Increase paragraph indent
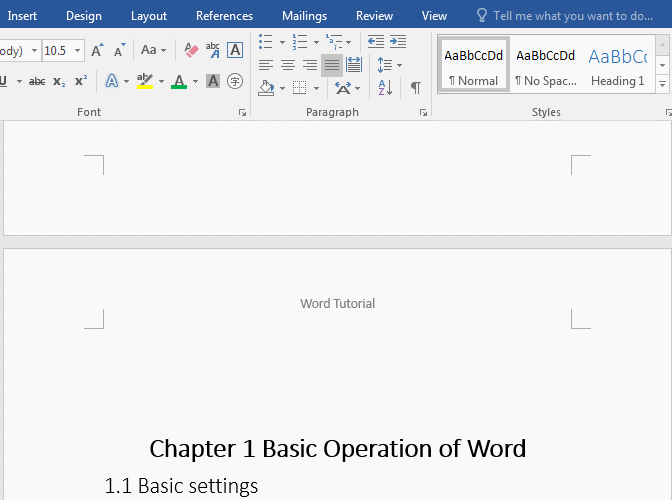672x500 pixels. (x=398, y=42)
